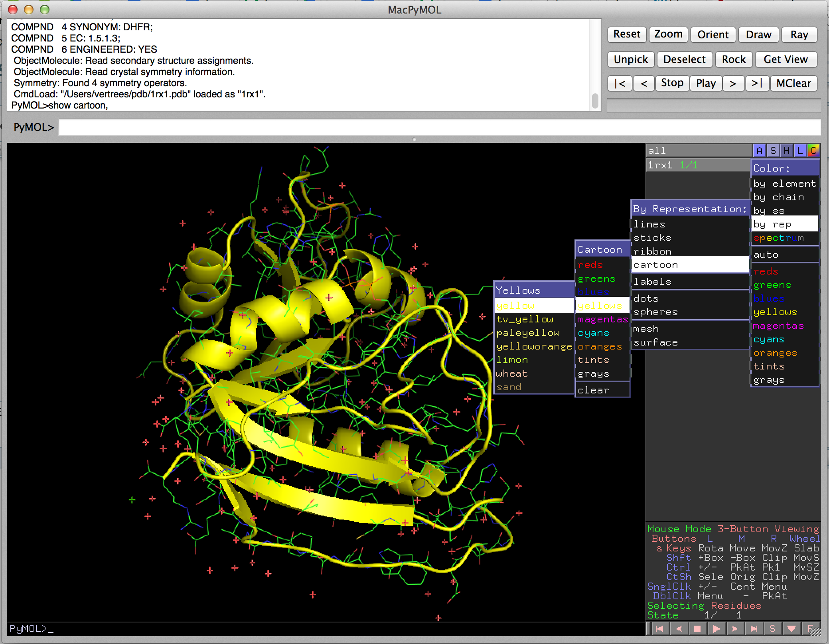Click the log output scrollbar thumb
The height and width of the screenshot is (644, 829).
tap(595, 101)
